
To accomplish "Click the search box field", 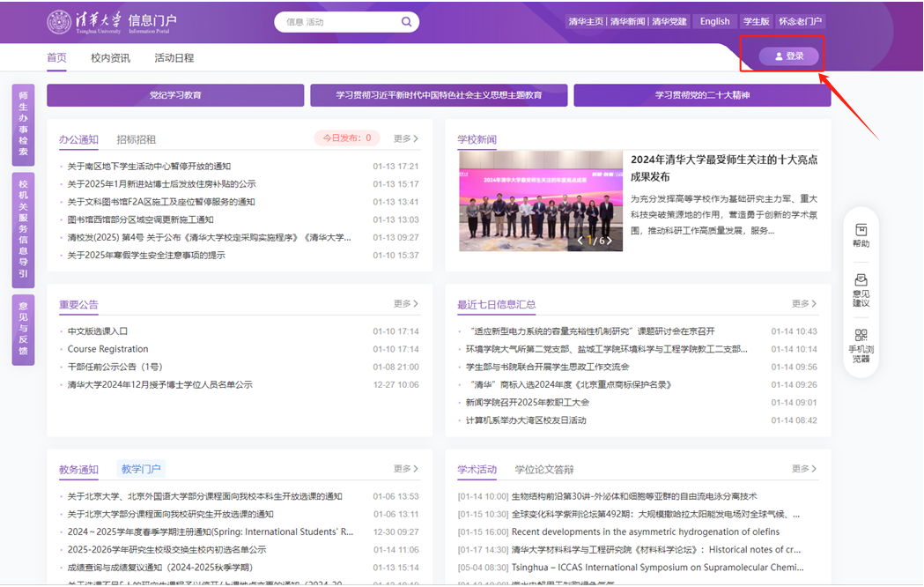I will 346,22.
